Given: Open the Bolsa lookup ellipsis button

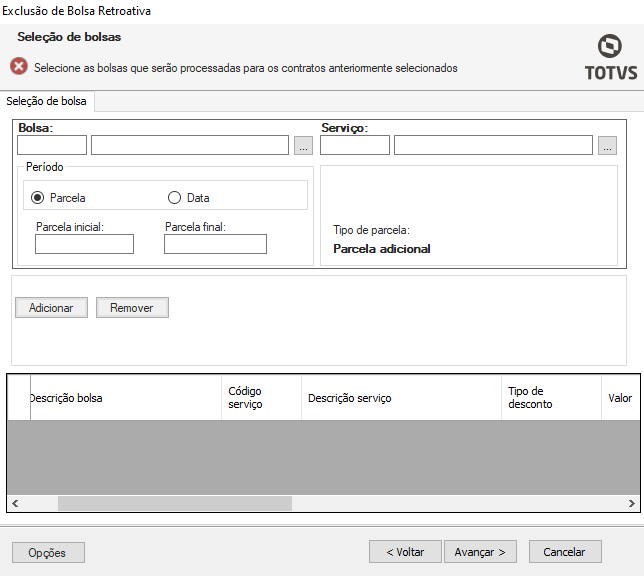Looking at the screenshot, I should pyautogui.click(x=303, y=146).
